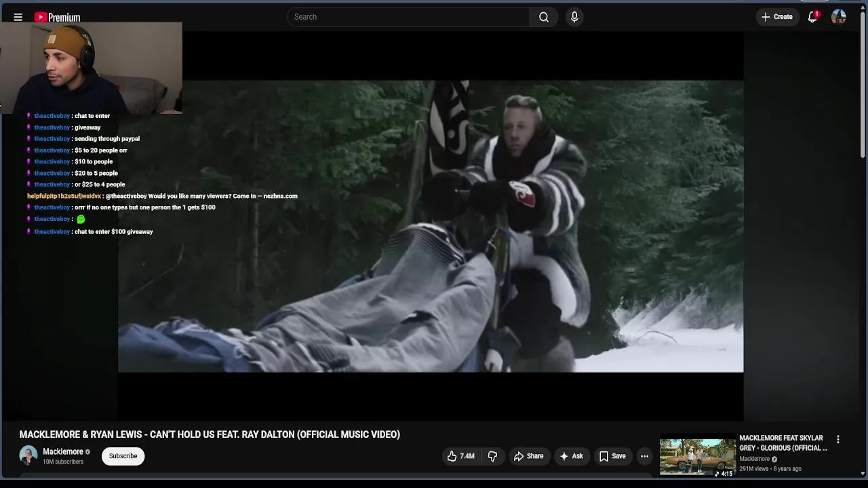This screenshot has height=488, width=868.
Task: Click the music video player area
Action: pyautogui.click(x=431, y=226)
